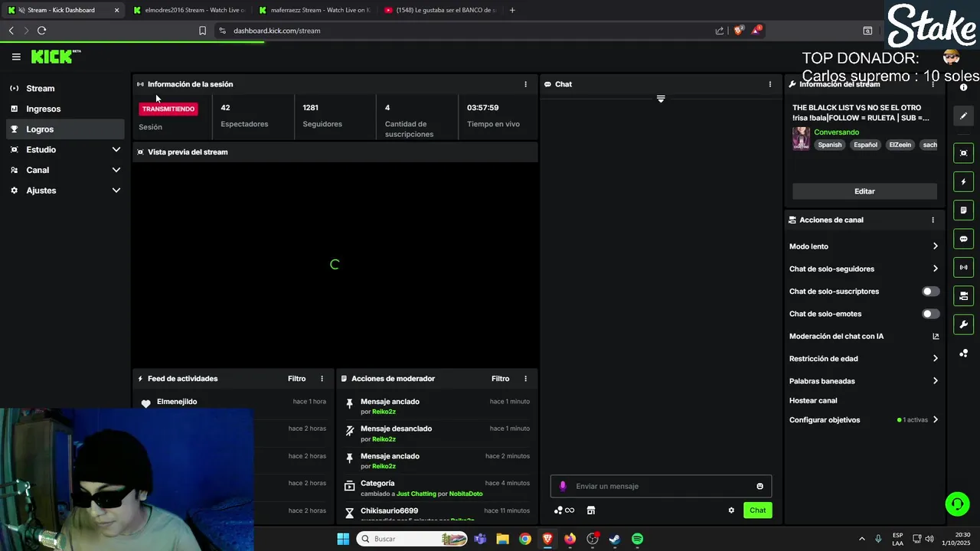Screen dimensions: 980x551
Task: Select the ElZeein stream tag
Action: coord(900,145)
